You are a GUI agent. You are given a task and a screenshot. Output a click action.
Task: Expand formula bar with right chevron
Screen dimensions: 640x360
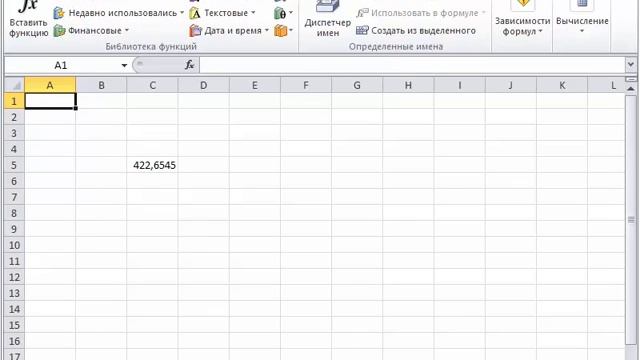coord(631,65)
